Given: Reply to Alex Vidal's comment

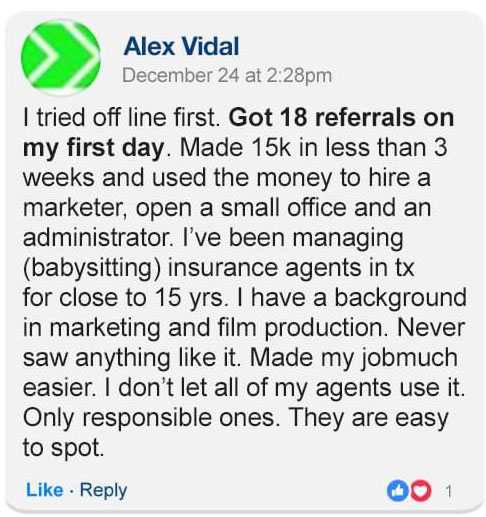Looking at the screenshot, I should click(104, 491).
